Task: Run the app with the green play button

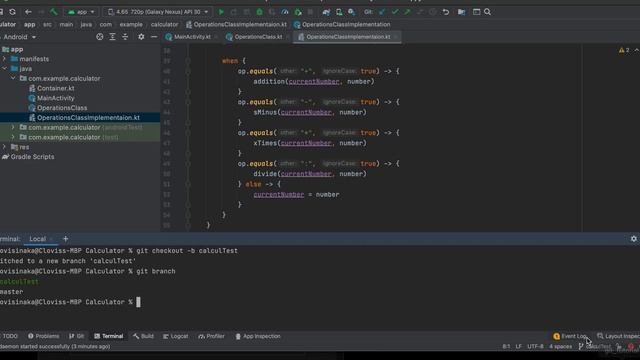Action: (221, 12)
